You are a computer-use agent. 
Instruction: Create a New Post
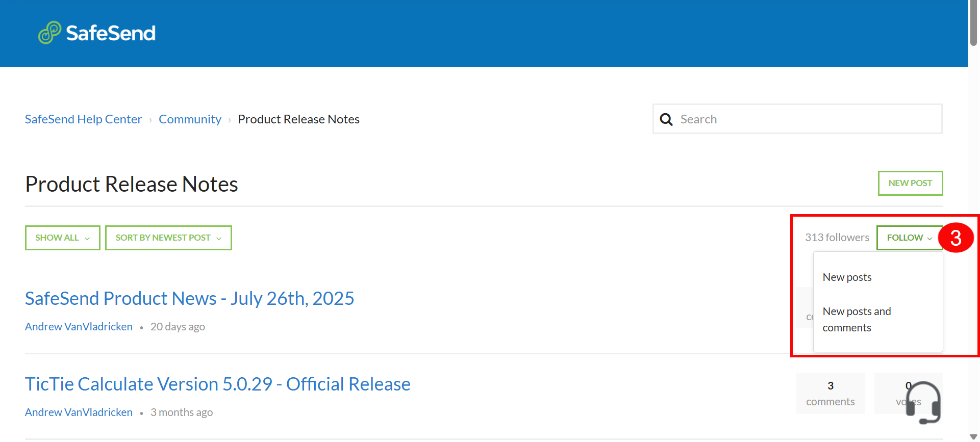click(x=910, y=183)
